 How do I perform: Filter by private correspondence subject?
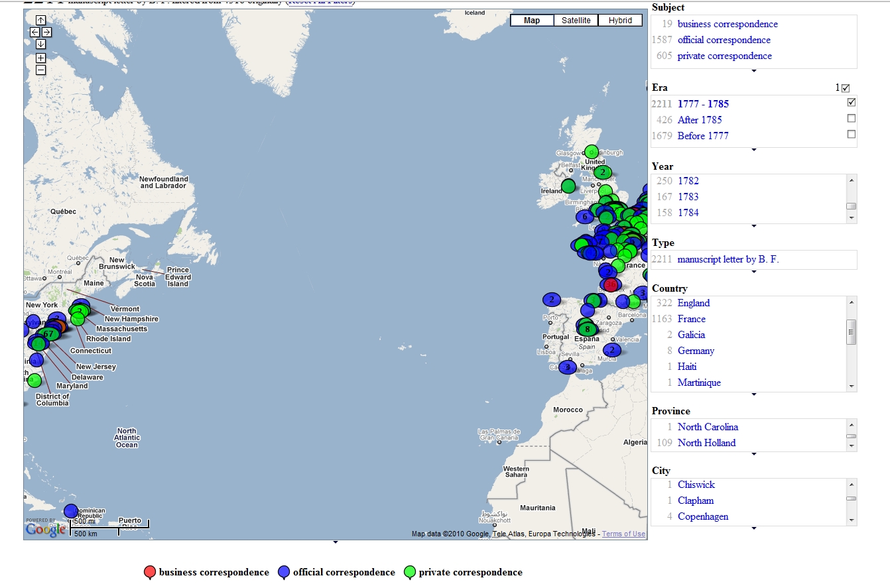pyautogui.click(x=725, y=56)
